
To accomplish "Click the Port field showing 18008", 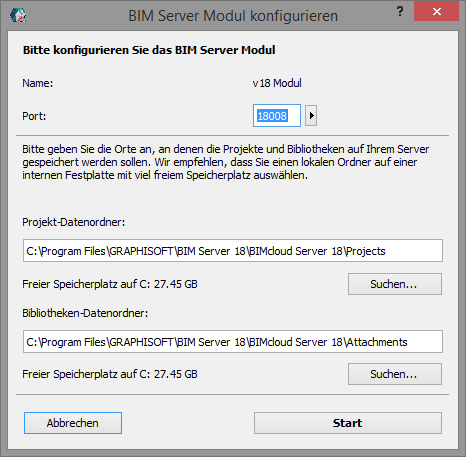I will coord(277,116).
